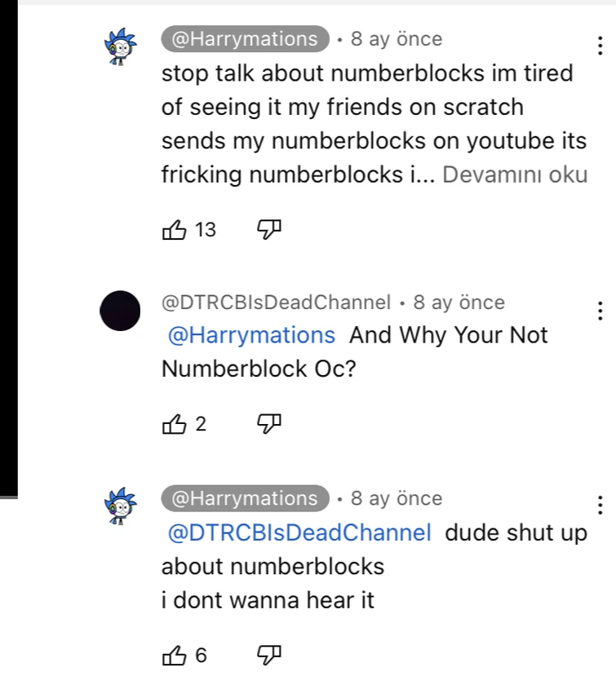Viewport: 616px width, 685px height.
Task: Like Harrymations' first comment with the thumbs up
Action: click(175, 229)
